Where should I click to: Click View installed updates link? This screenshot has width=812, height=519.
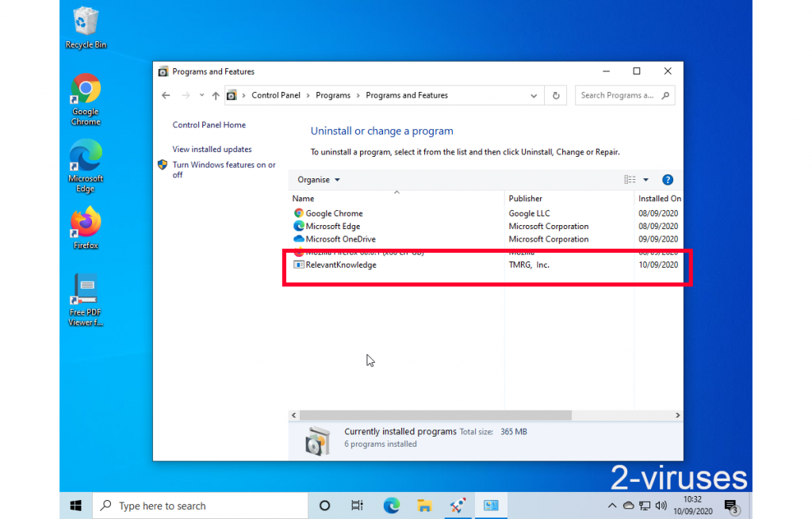(x=212, y=149)
